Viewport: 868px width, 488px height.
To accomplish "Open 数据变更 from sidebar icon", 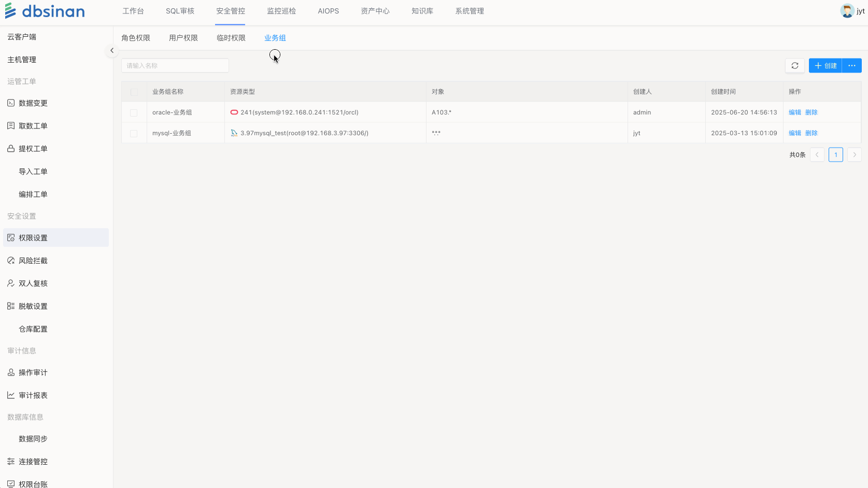I will [x=11, y=103].
